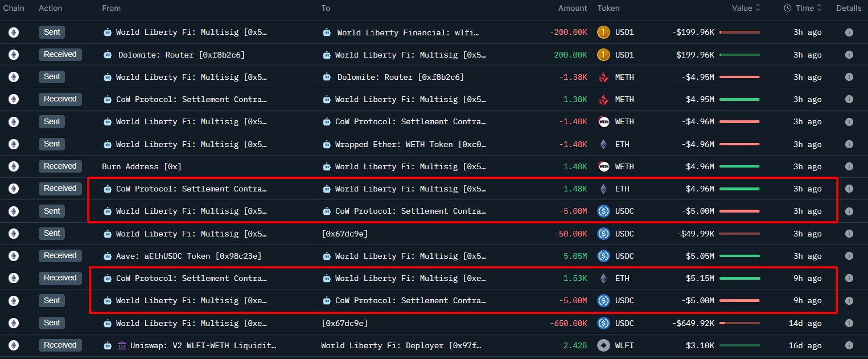The image size is (868, 359).
Task: Open Uniswap: V2 WLFI-WETH Liquidit… sender link
Action: (203, 345)
